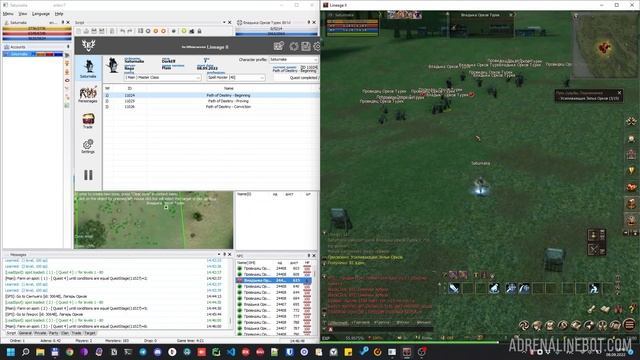
Task: Click the new file icon in Script toolbar
Action: (x=78, y=31)
